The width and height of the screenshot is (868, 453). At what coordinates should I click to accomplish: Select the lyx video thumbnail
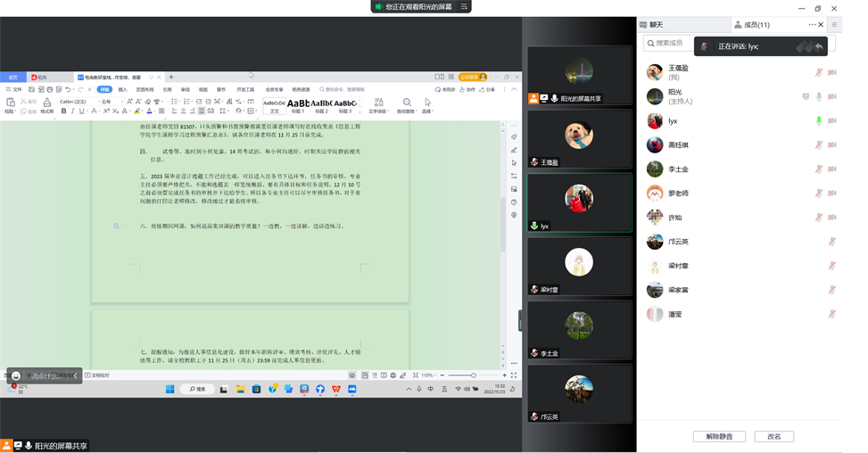pyautogui.click(x=579, y=202)
